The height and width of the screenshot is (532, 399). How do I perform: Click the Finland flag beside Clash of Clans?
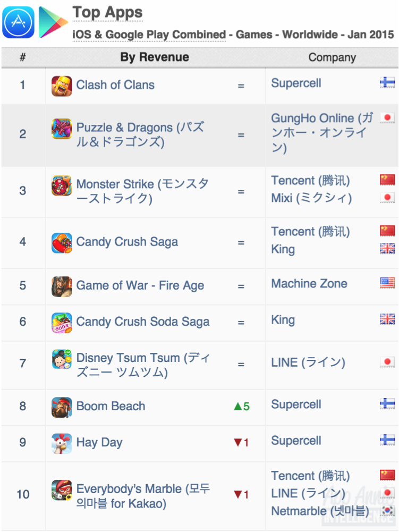[387, 82]
